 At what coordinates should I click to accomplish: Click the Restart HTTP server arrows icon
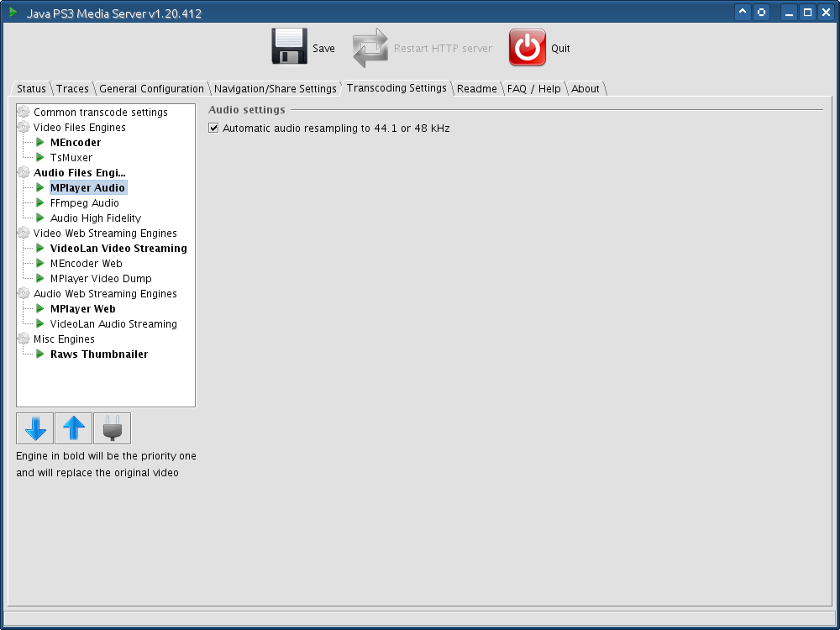tap(370, 48)
